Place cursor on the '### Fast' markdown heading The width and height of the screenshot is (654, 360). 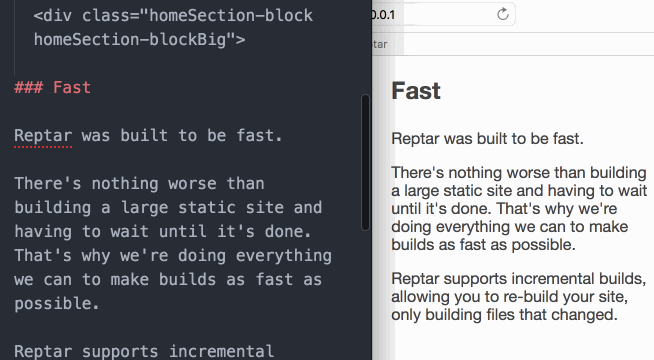coord(52,88)
